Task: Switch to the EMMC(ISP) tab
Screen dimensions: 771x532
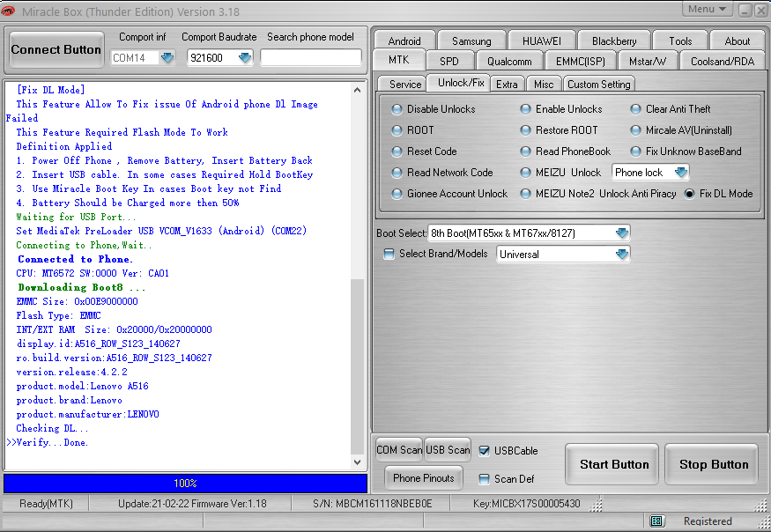Action: coord(580,61)
